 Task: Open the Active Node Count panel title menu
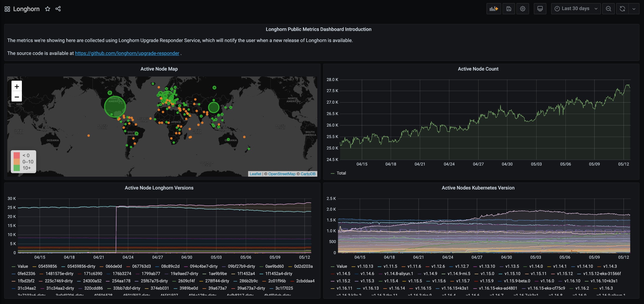(x=478, y=69)
